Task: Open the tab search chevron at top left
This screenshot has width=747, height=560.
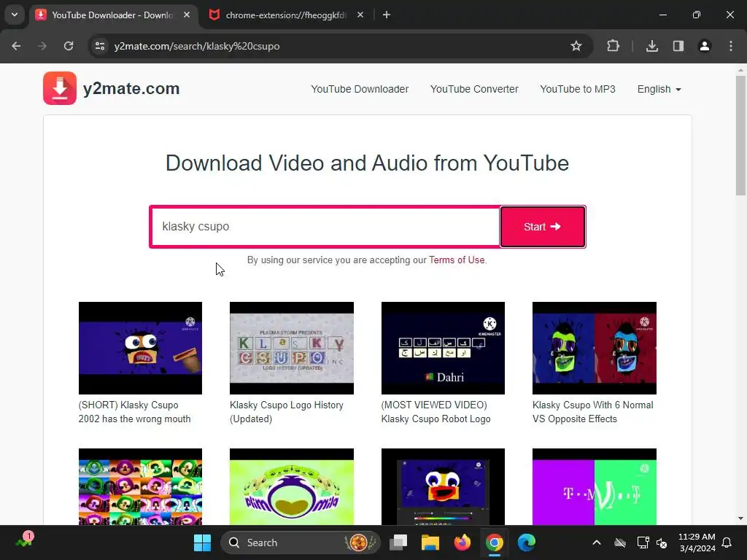Action: (15, 15)
